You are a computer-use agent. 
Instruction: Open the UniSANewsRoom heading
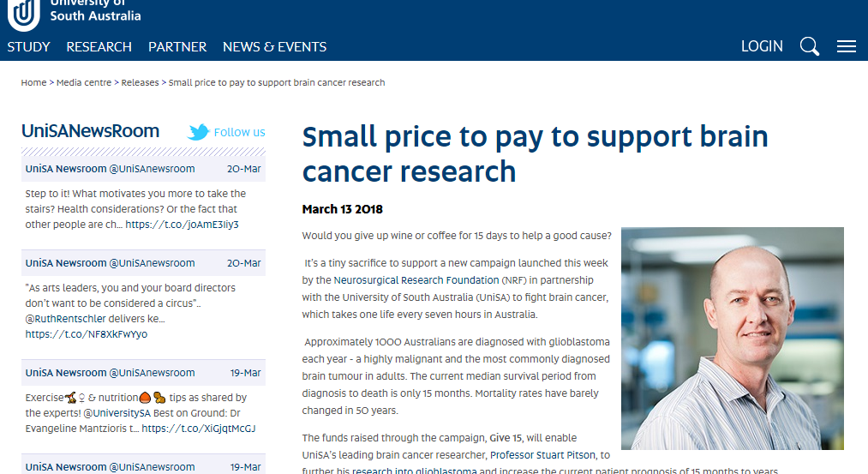pyautogui.click(x=90, y=131)
